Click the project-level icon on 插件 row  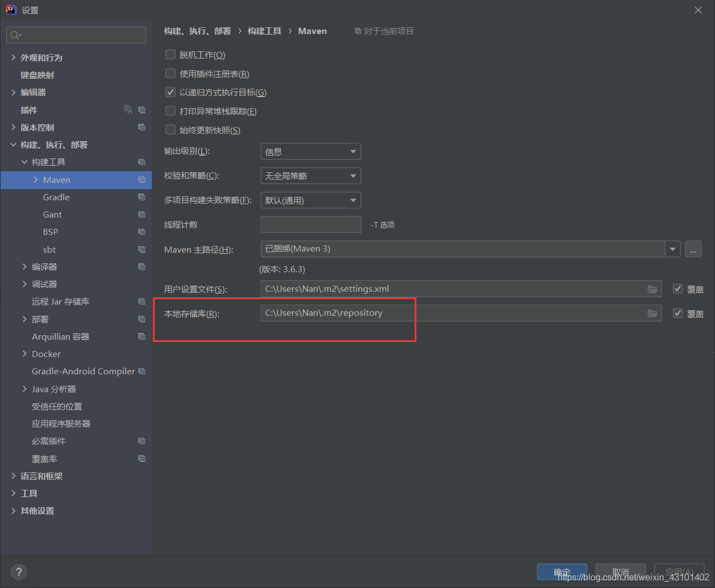[x=142, y=110]
